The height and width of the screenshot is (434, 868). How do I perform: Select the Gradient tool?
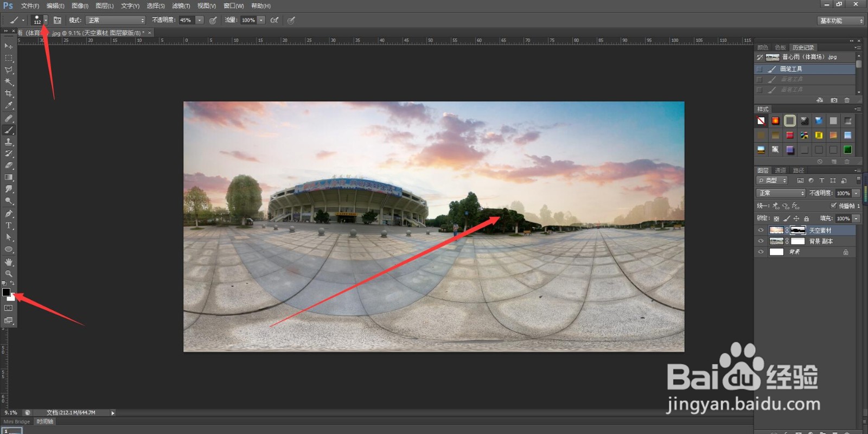(x=8, y=177)
